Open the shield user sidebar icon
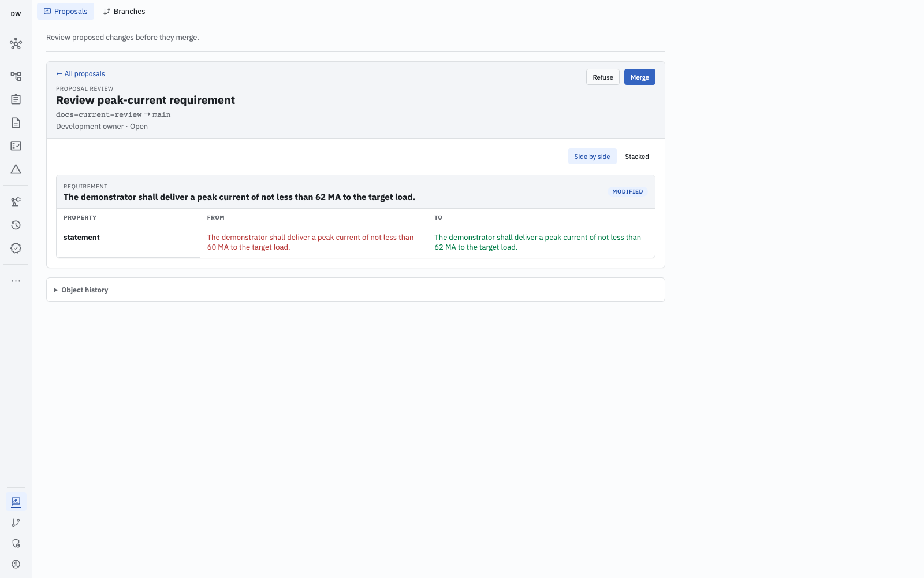 [16, 543]
